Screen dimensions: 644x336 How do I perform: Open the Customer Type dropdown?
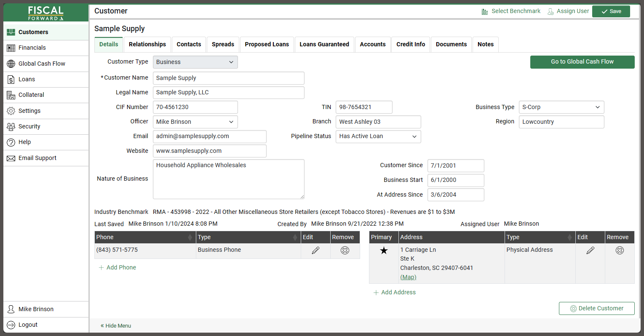pos(195,61)
